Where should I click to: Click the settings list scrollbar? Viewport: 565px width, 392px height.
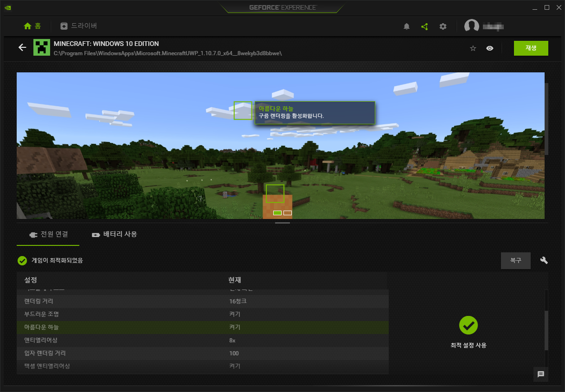click(x=546, y=330)
